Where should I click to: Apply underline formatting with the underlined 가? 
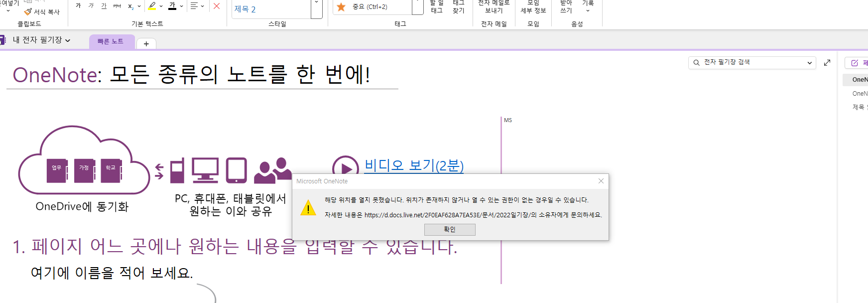(104, 6)
